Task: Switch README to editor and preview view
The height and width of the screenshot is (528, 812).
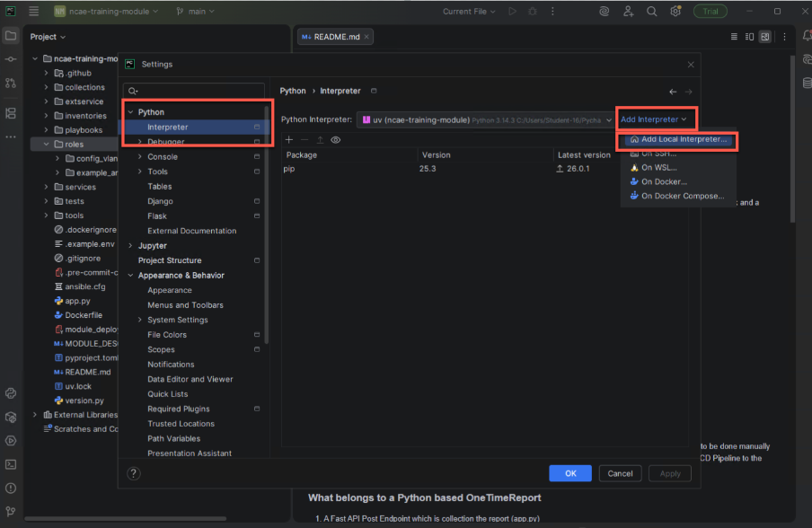Action: 749,37
